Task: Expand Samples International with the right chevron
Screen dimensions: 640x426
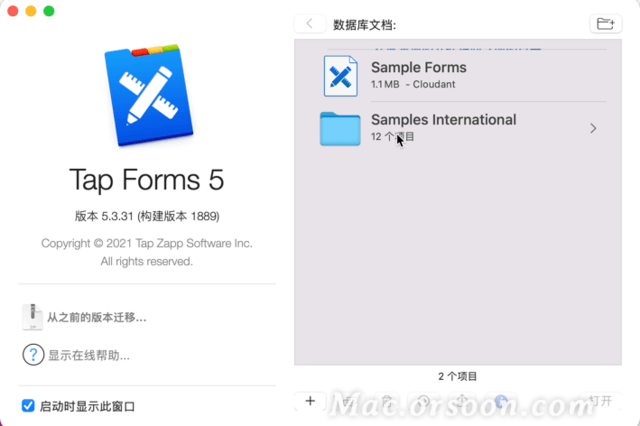Action: (593, 129)
